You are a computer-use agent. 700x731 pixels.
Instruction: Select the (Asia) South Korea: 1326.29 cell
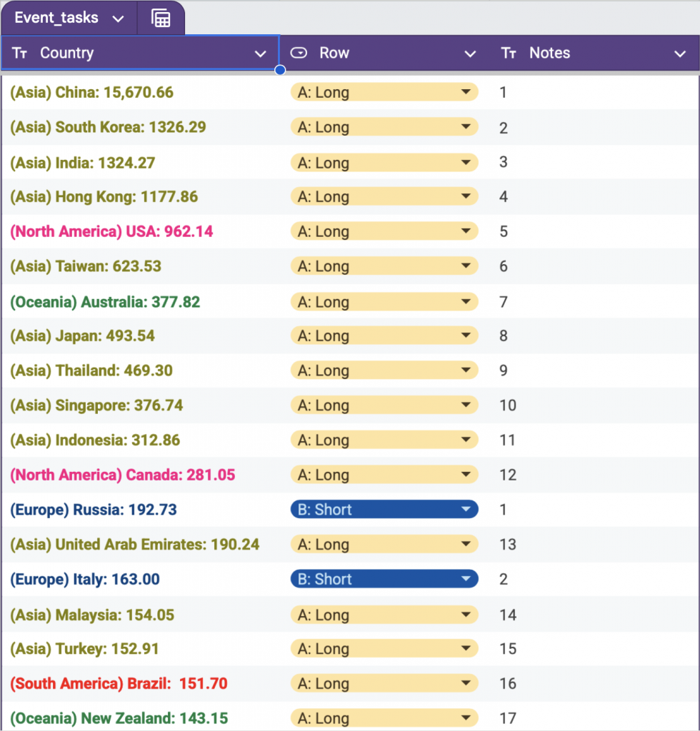pos(108,127)
